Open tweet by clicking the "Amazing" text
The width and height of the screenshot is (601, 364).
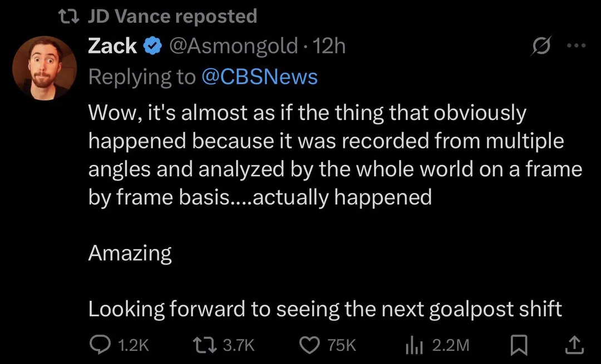tap(130, 253)
